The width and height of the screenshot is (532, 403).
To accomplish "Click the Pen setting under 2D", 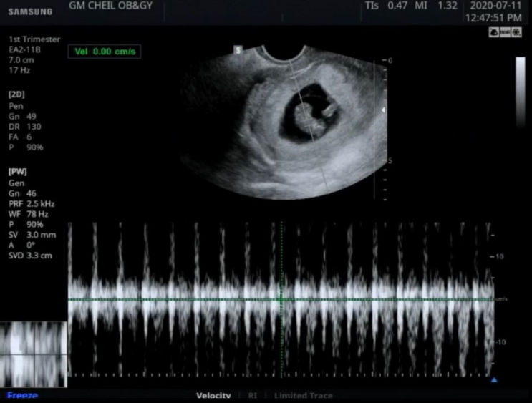I will click(16, 106).
